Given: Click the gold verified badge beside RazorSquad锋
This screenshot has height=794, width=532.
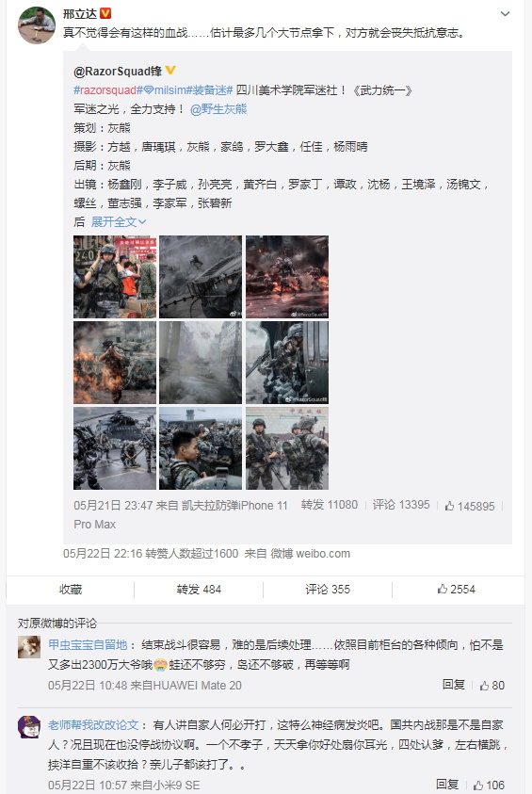Looking at the screenshot, I should 170,71.
